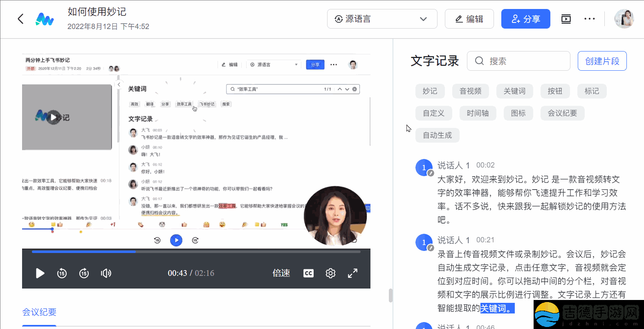This screenshot has height=329, width=644.
Task: Open the source language dropdown
Action: tap(382, 19)
